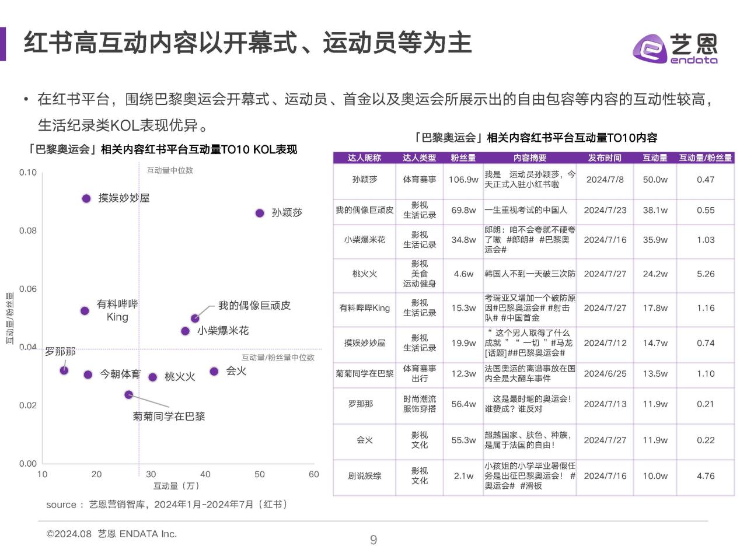Click the 互动量中位数 chart label
This screenshot has height=560, width=747.
pos(170,170)
